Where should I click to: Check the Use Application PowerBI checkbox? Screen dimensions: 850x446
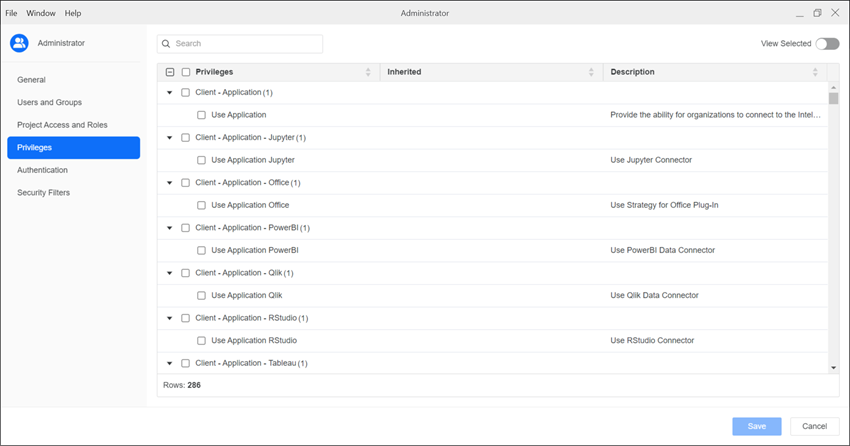(201, 250)
